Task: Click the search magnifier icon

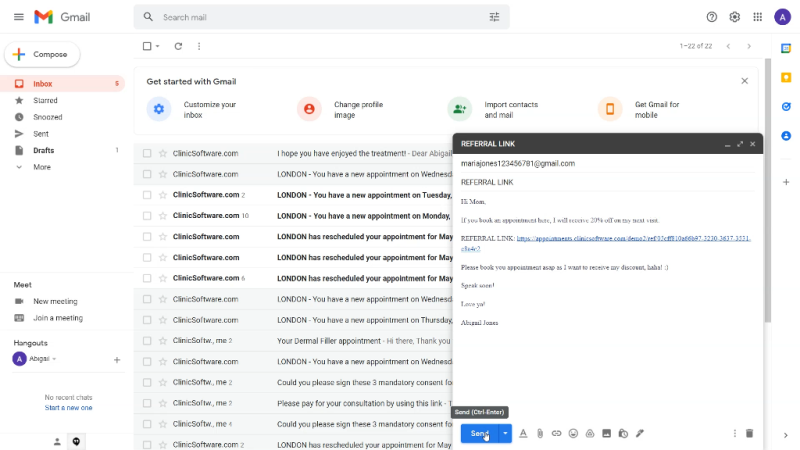Action: [x=148, y=17]
